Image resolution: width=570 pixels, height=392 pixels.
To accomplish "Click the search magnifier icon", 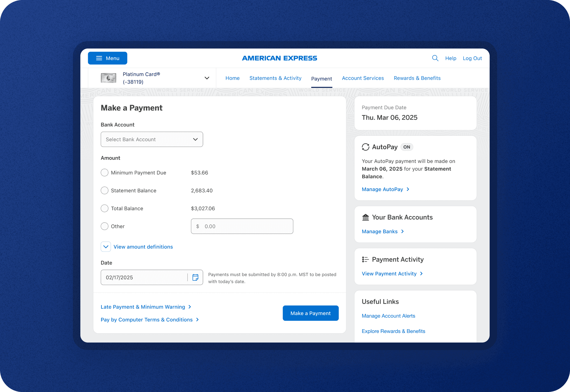I will (435, 58).
